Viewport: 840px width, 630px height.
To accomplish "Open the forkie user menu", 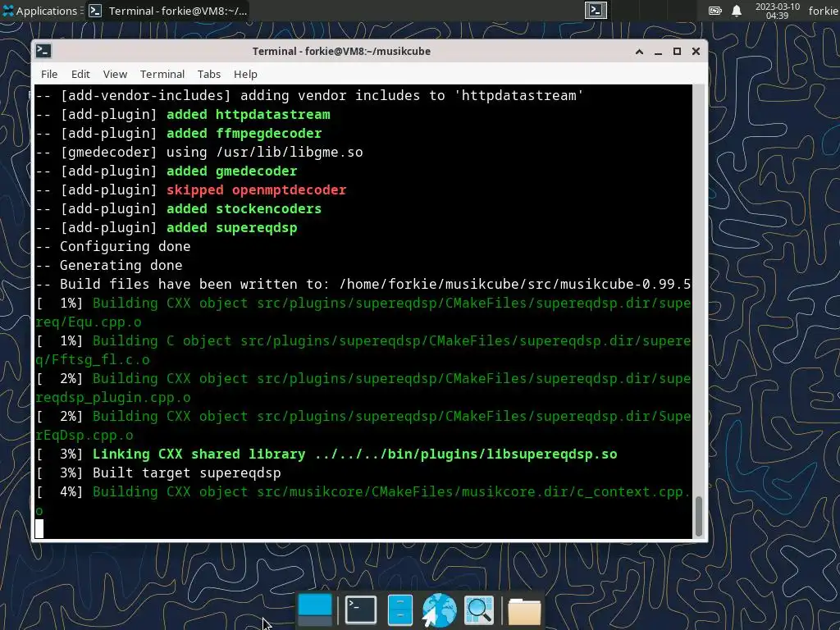I will [823, 11].
